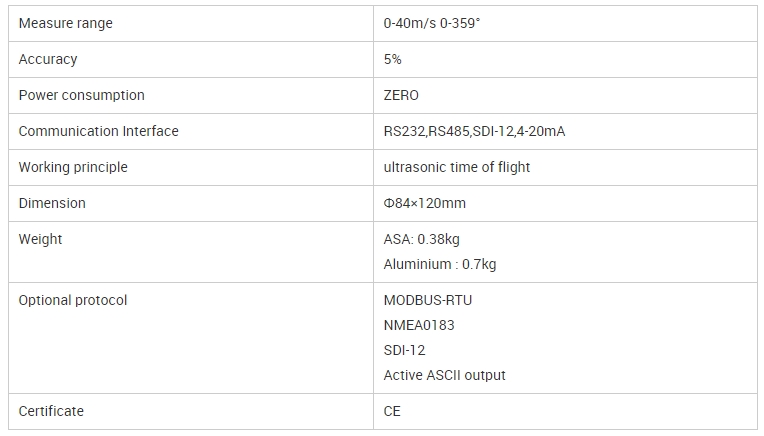Click the "Weight" row label

click(x=40, y=239)
